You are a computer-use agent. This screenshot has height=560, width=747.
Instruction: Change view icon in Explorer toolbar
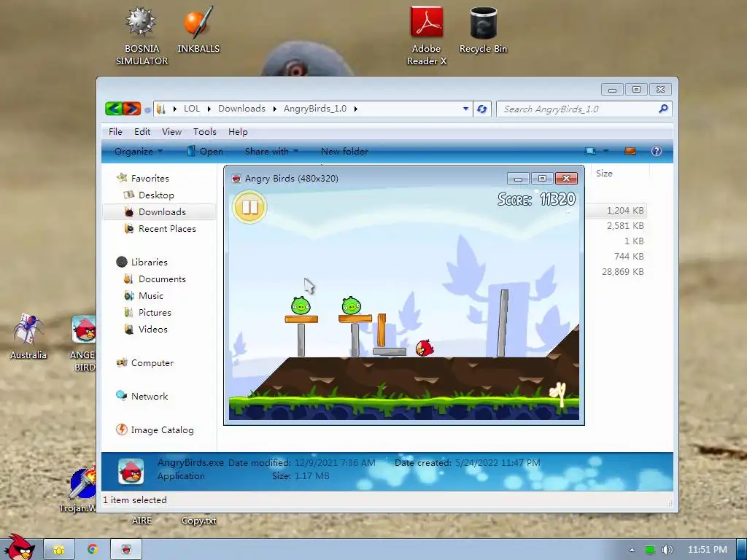[590, 151]
